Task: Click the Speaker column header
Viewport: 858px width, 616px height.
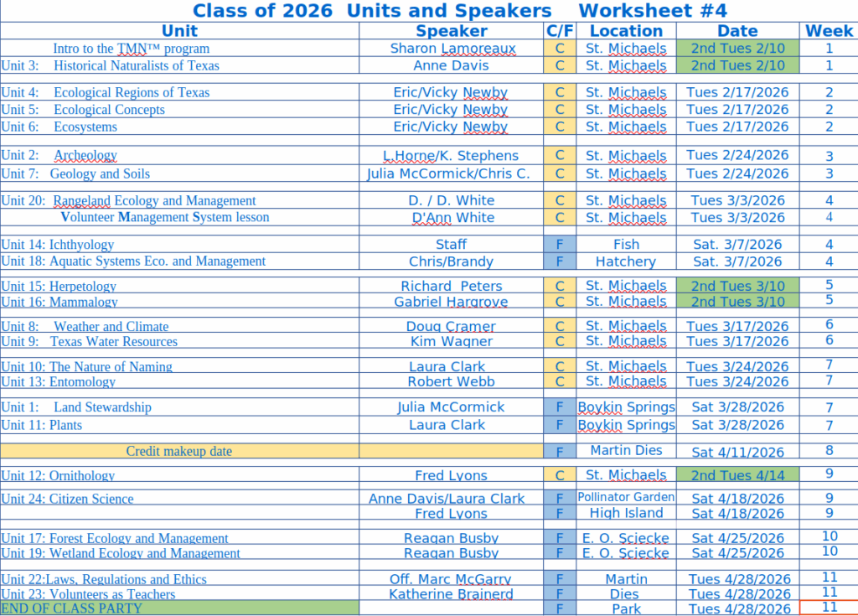Action: 451,31
